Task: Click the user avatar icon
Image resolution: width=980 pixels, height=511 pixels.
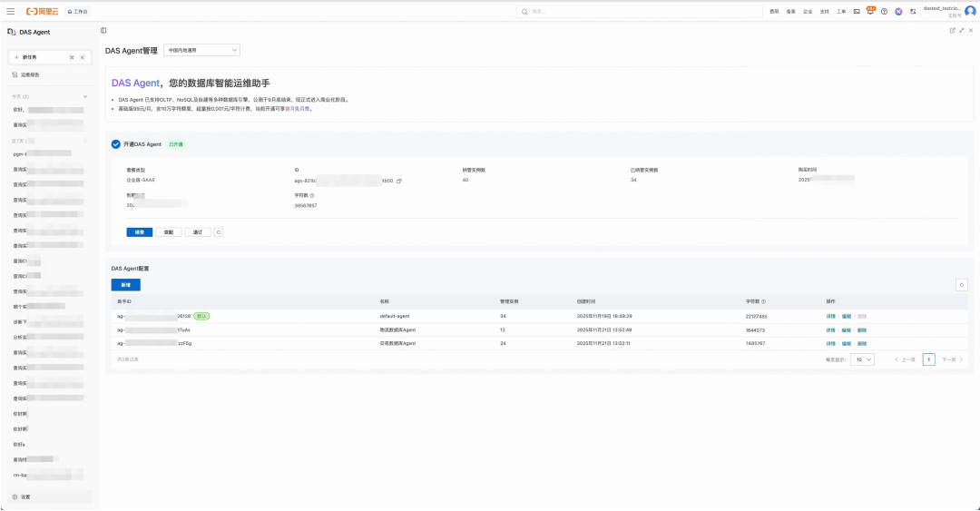Action: tap(970, 11)
